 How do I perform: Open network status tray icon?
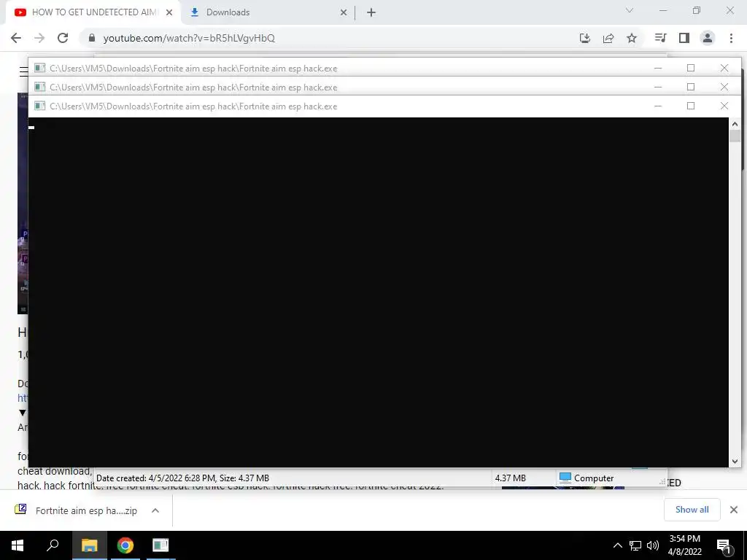click(635, 545)
